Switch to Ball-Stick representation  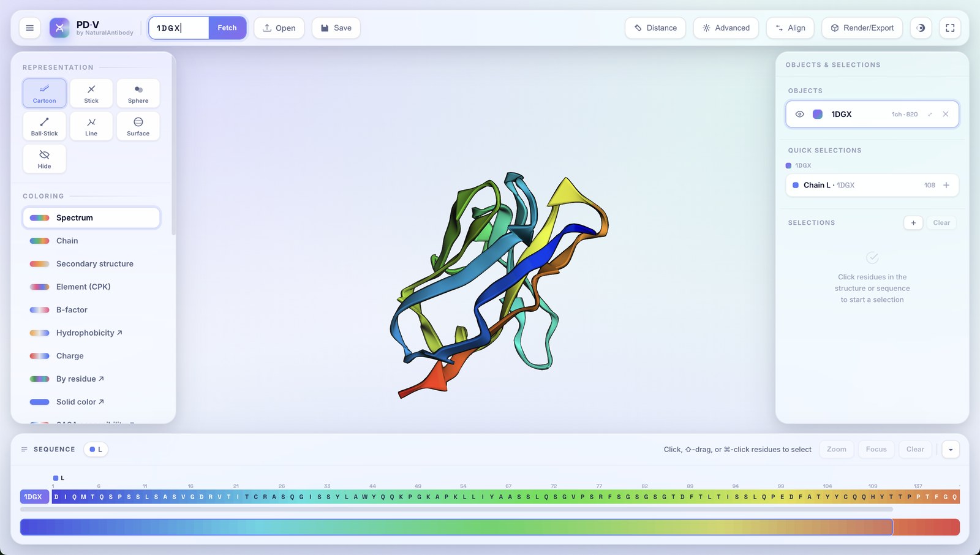coord(44,126)
